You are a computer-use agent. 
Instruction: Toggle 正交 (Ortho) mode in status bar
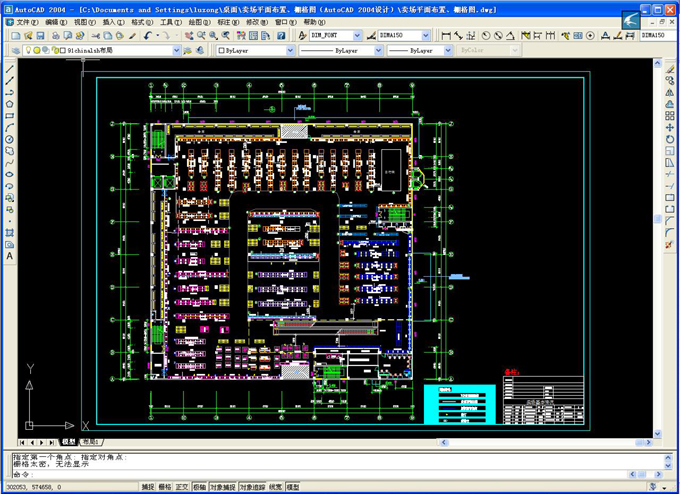(182, 487)
